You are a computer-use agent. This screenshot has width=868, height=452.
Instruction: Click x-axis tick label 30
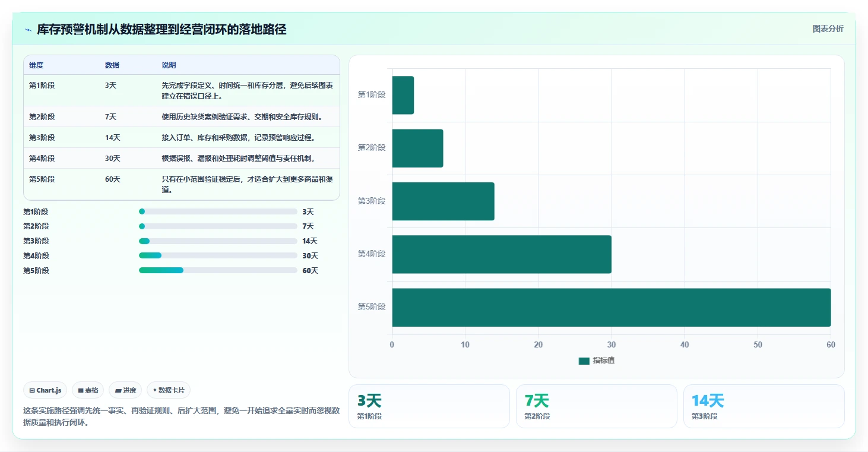(612, 345)
